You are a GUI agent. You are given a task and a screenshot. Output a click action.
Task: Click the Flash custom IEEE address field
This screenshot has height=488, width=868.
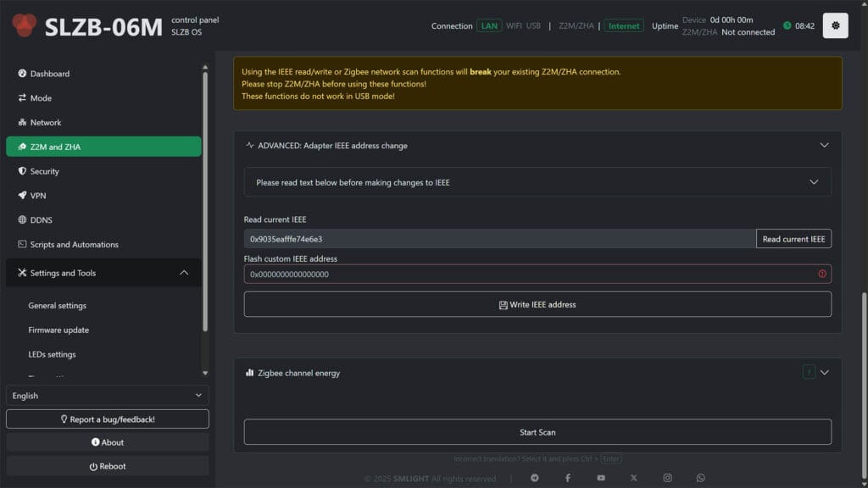click(x=526, y=274)
